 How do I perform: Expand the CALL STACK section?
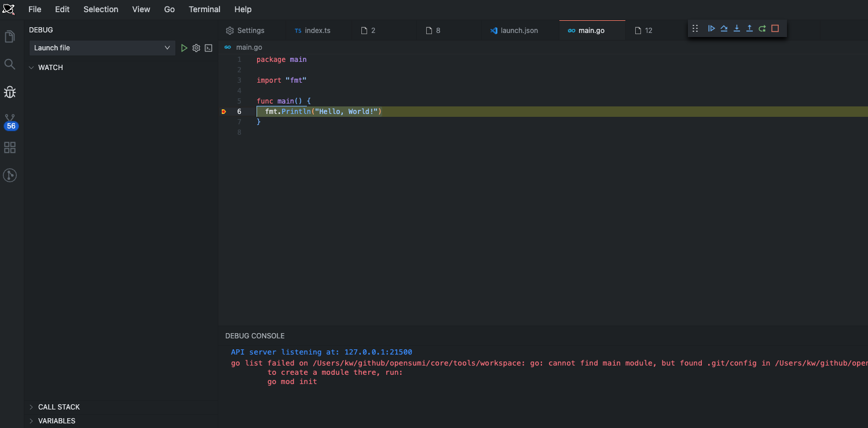click(x=58, y=407)
